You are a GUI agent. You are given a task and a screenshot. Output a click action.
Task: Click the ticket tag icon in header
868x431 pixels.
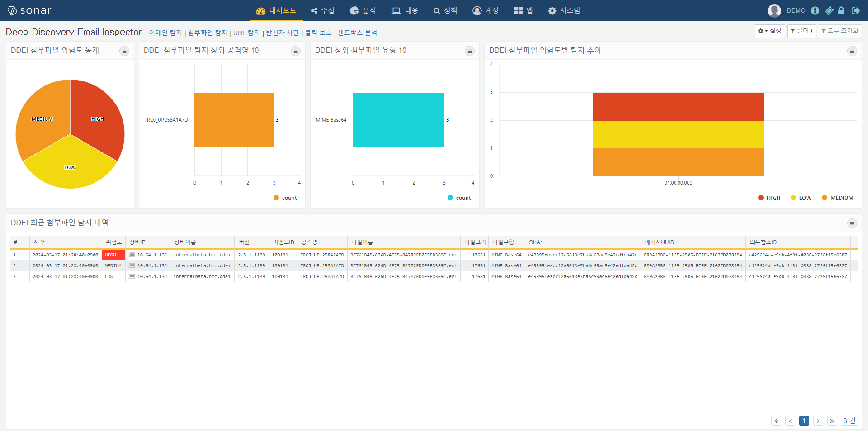tap(829, 10)
